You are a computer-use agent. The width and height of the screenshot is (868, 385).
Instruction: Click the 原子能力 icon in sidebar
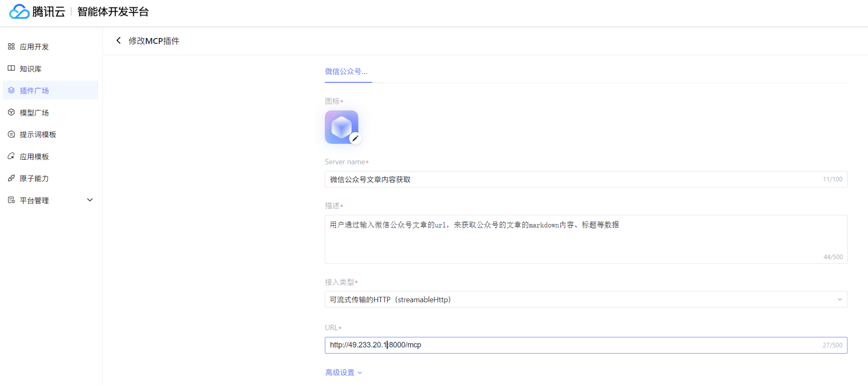click(11, 178)
